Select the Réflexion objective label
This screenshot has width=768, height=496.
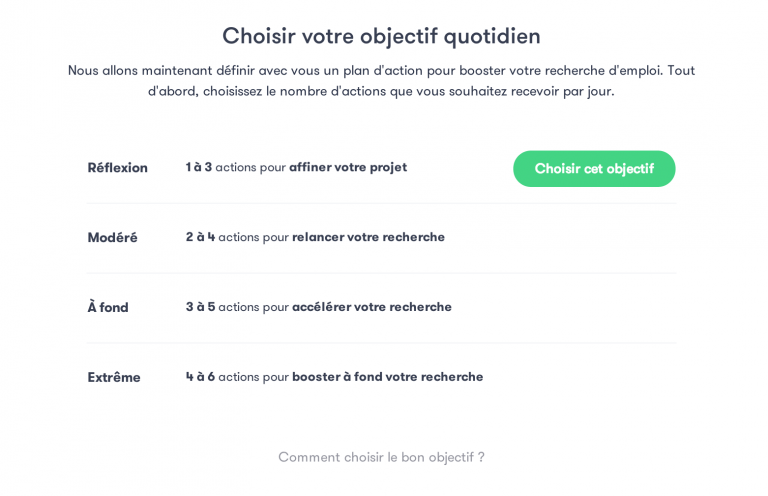[117, 168]
